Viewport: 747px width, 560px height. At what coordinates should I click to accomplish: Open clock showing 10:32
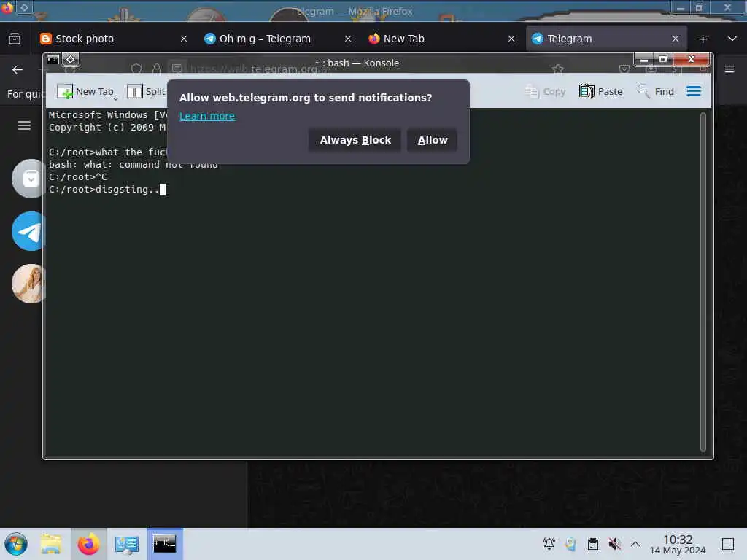[x=678, y=544]
